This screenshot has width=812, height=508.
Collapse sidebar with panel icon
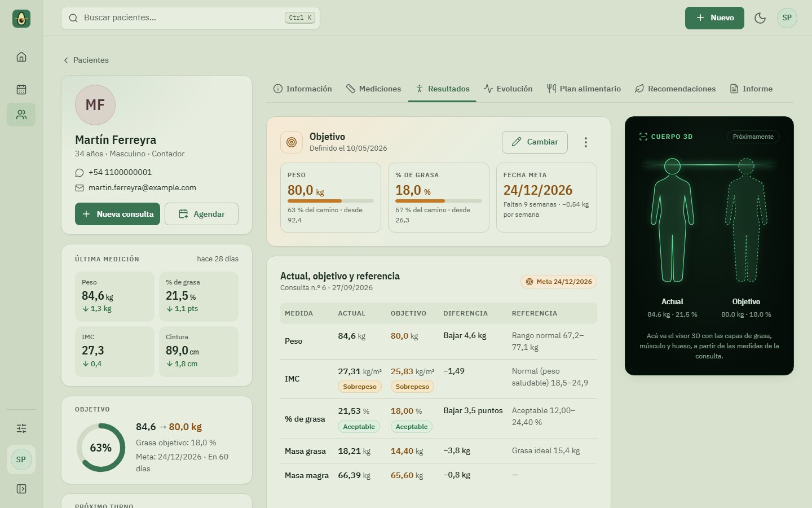21,489
